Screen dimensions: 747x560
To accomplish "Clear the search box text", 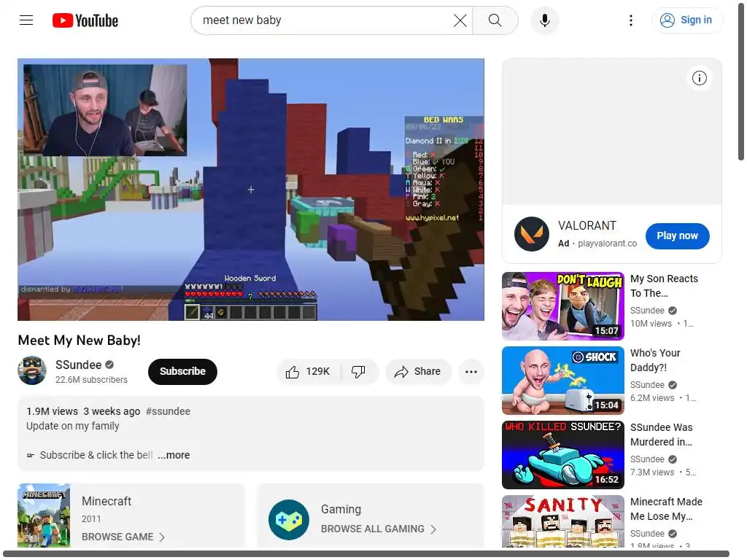I will pyautogui.click(x=460, y=20).
